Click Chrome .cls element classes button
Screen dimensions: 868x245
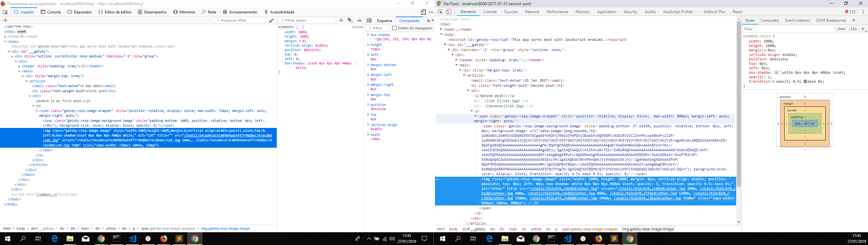pos(853,29)
